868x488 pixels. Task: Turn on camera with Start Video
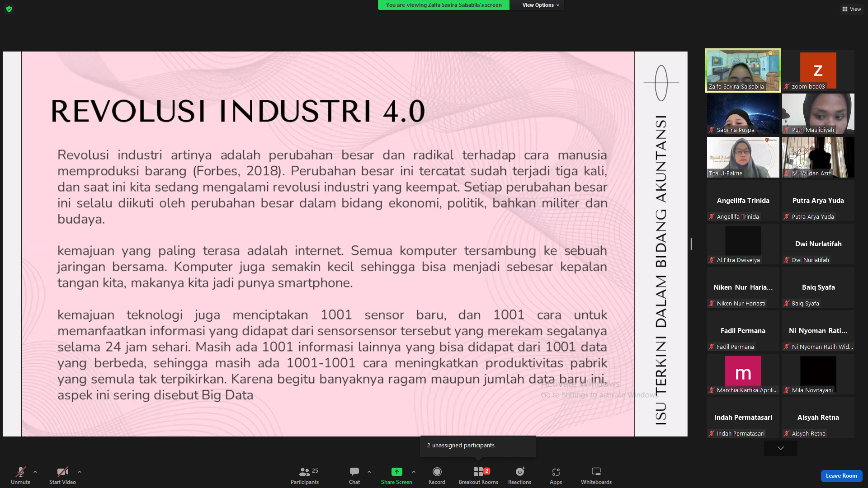[62, 475]
